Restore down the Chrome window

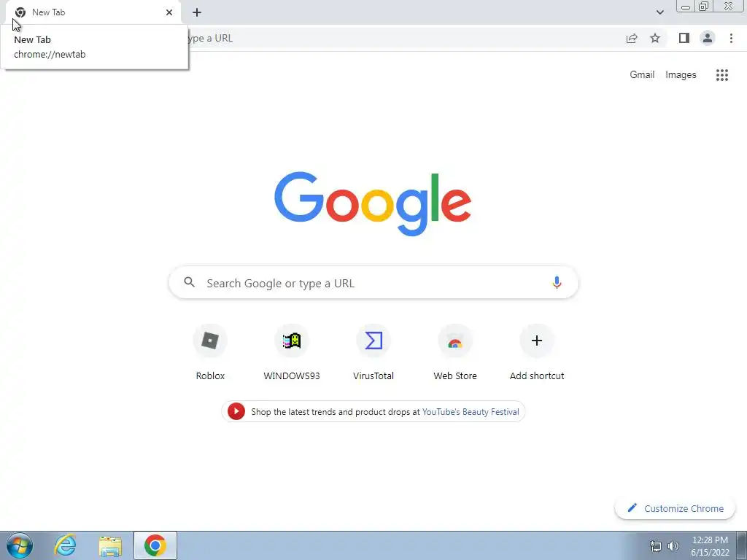click(704, 6)
